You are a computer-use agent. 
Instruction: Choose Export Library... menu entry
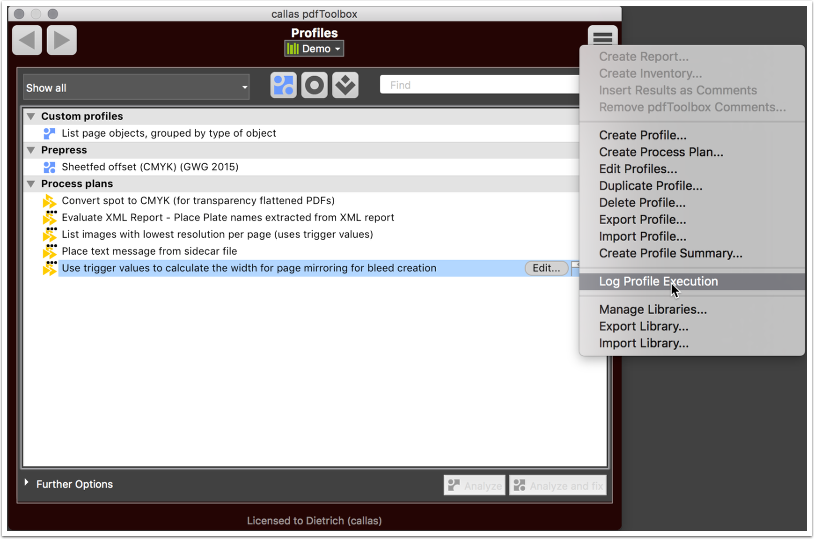(x=643, y=327)
